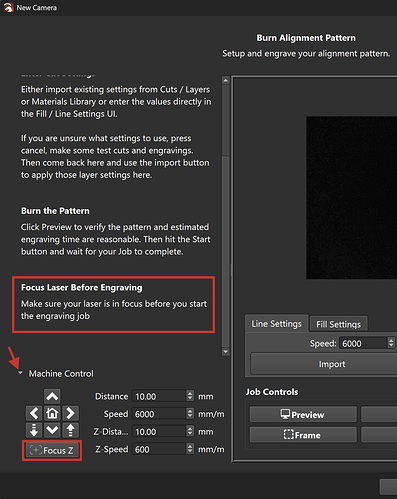The image size is (397, 499).
Task: Click the scrollbar down arrow of instructions
Action: 226,352
